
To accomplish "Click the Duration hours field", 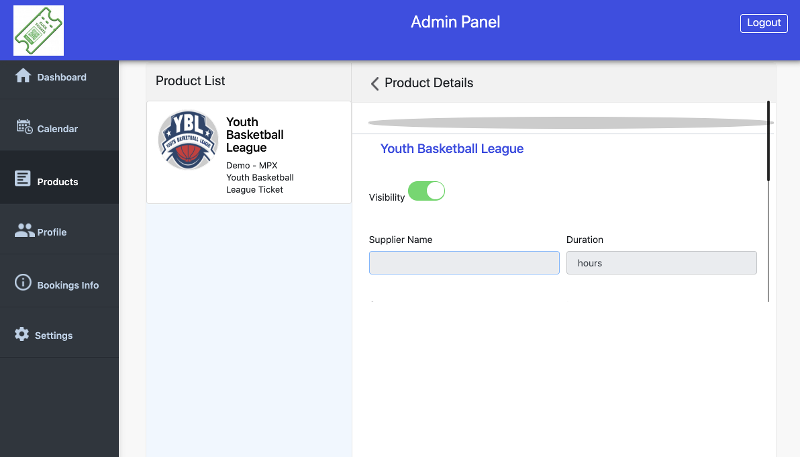I will tap(661, 263).
